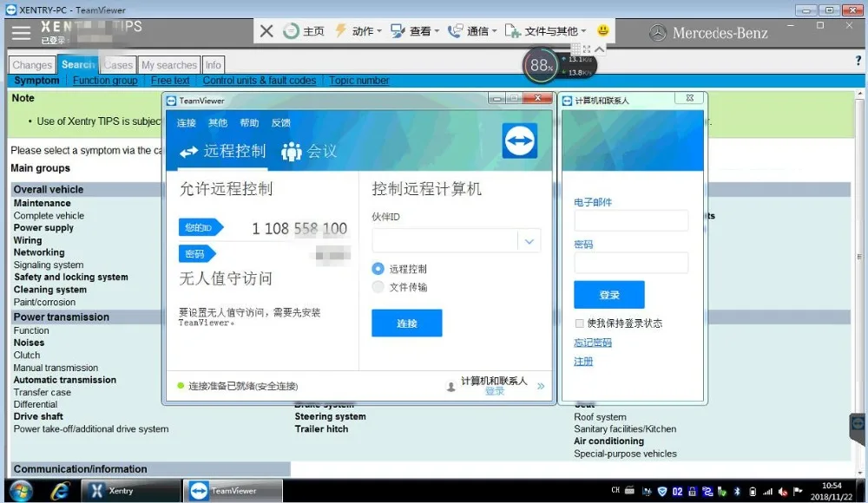The width and height of the screenshot is (868, 503).
Task: Click the grid icon below the toolbar
Action: click(575, 49)
